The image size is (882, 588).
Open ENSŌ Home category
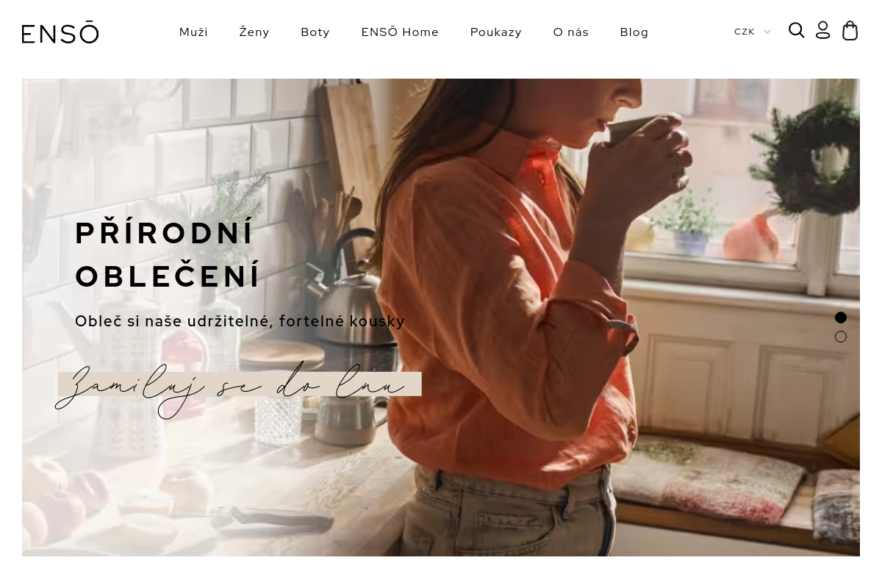point(400,32)
